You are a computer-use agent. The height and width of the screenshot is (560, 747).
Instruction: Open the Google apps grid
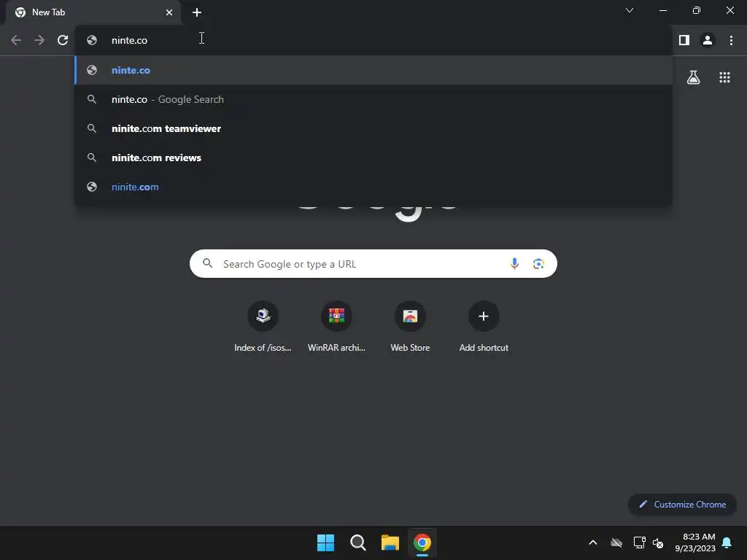tap(724, 77)
